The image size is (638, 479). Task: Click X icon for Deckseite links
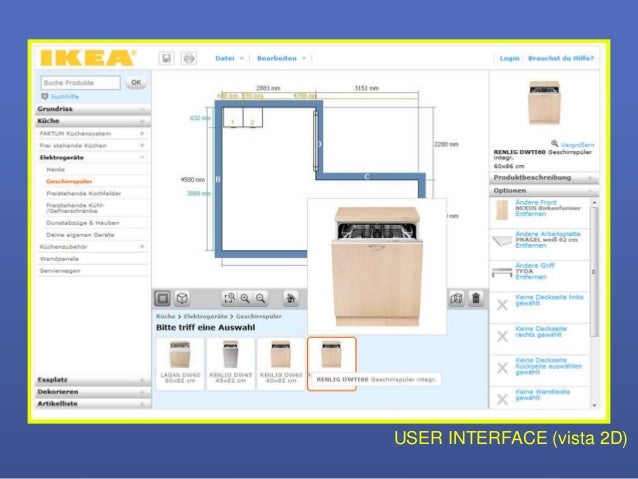tap(502, 305)
